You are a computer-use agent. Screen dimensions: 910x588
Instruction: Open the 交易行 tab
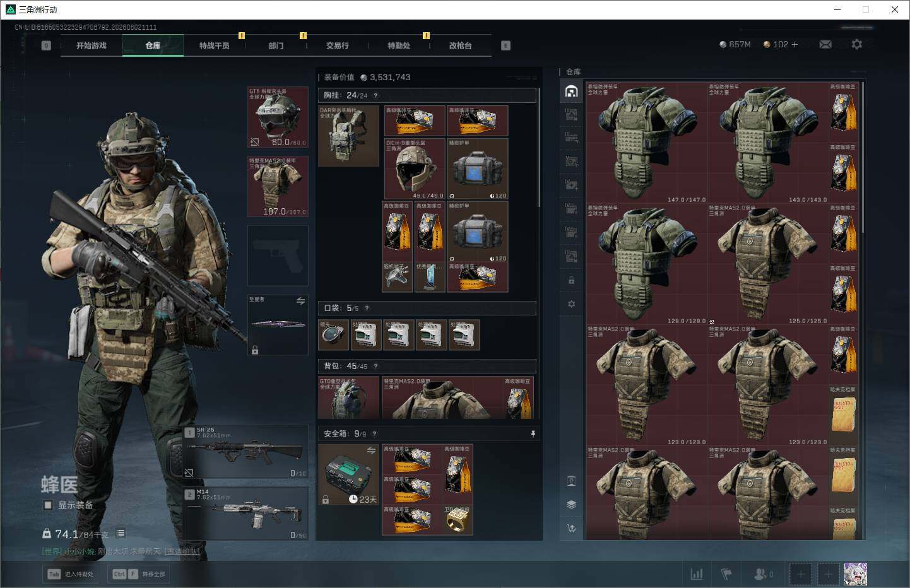tap(338, 45)
